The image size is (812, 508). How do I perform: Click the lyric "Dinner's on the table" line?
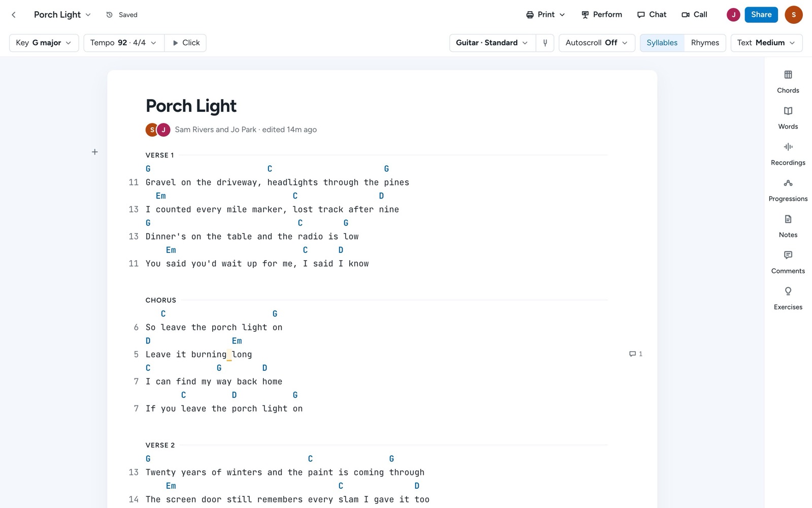coord(252,237)
